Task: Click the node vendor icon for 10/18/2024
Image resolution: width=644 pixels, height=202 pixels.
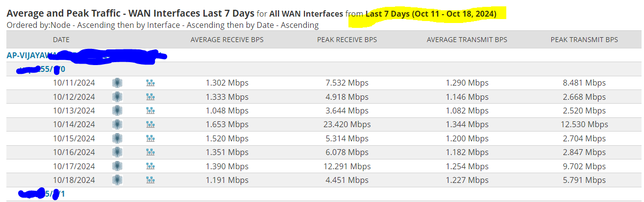Action: pos(117,180)
